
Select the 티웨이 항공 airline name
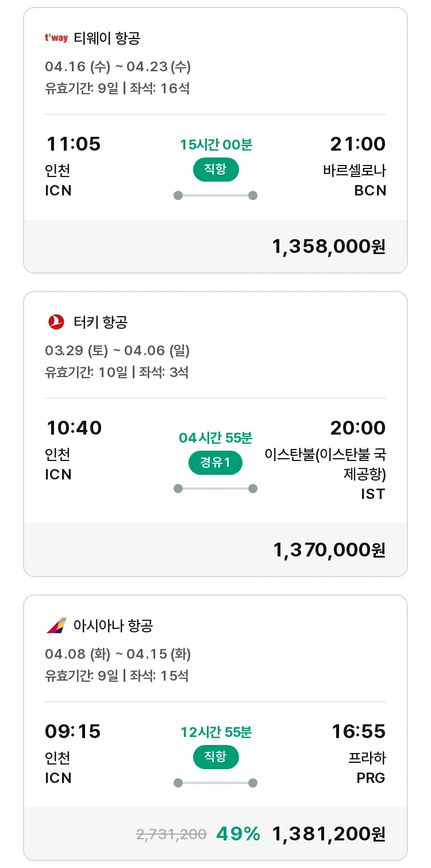pyautogui.click(x=107, y=39)
